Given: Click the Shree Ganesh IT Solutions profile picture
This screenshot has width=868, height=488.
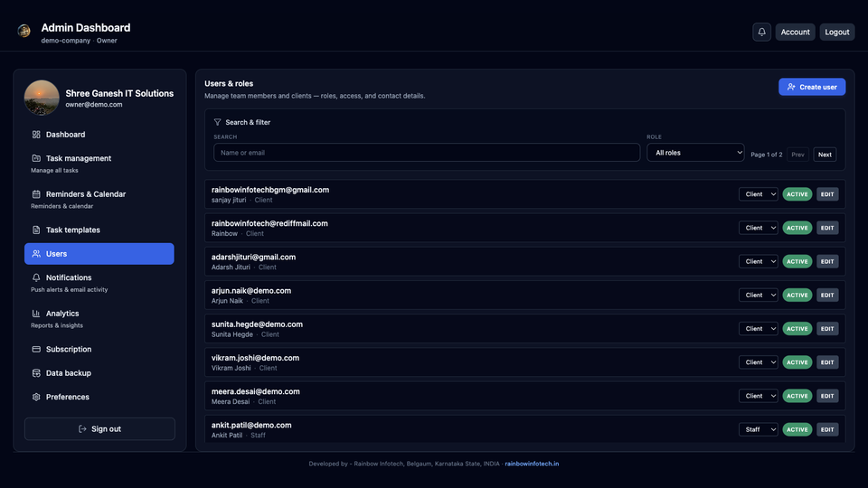Looking at the screenshot, I should [42, 98].
